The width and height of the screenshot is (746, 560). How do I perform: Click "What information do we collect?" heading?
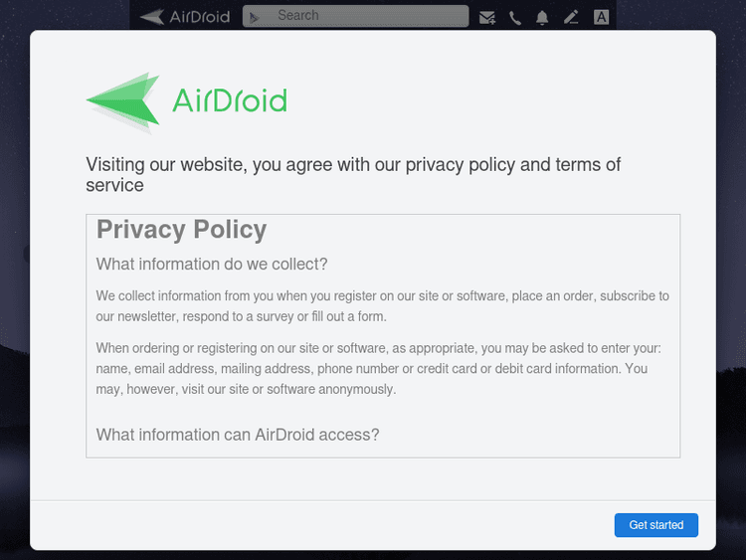coord(212,264)
